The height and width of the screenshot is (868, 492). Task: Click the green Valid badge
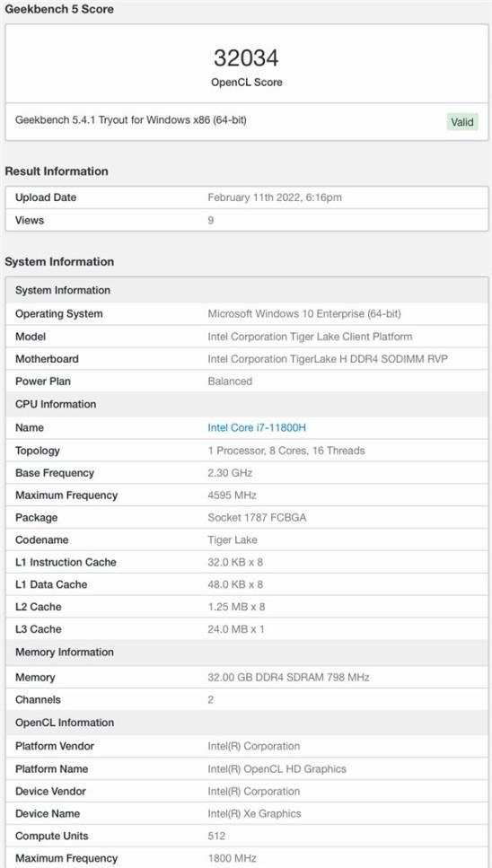click(462, 122)
